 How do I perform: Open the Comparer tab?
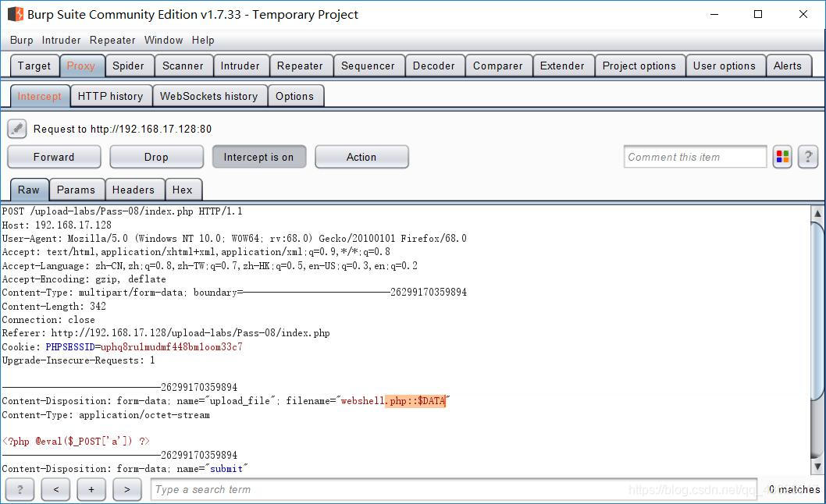(x=498, y=66)
